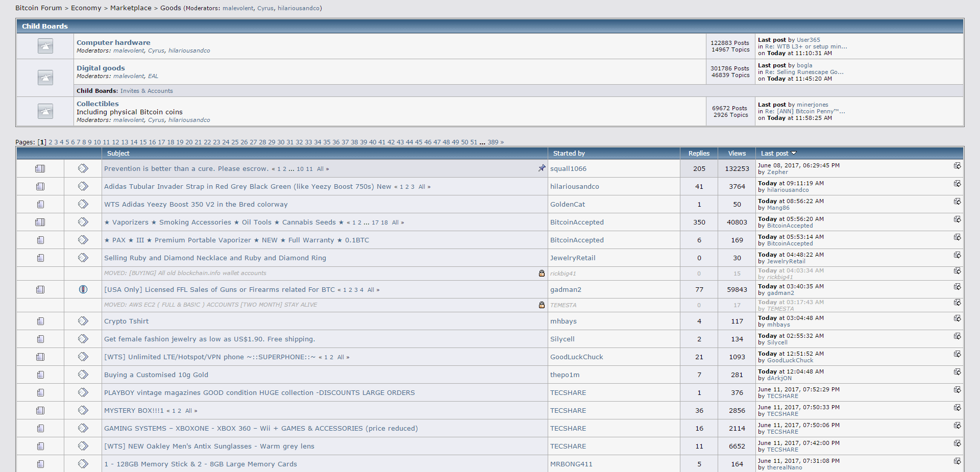The height and width of the screenshot is (472, 980).
Task: Show all pages of MYSTERY BOX thread
Action: click(188, 411)
